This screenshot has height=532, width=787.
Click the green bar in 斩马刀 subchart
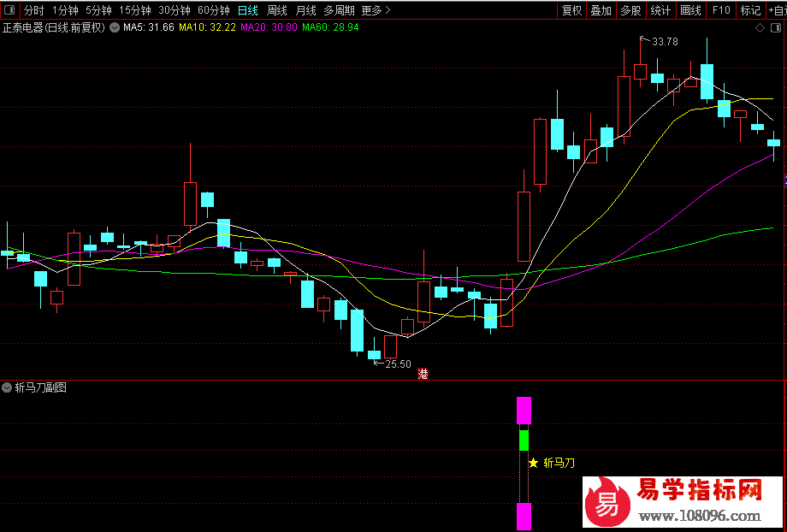click(x=524, y=440)
